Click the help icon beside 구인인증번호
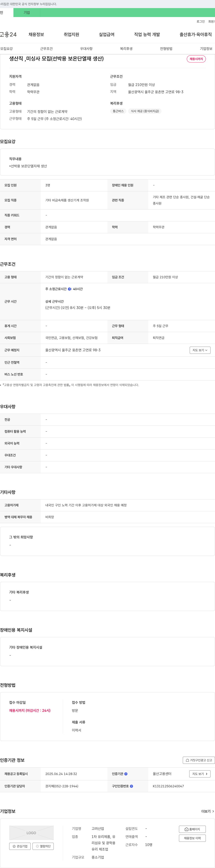Screen dimensions: 215x868 [x=131, y=786]
